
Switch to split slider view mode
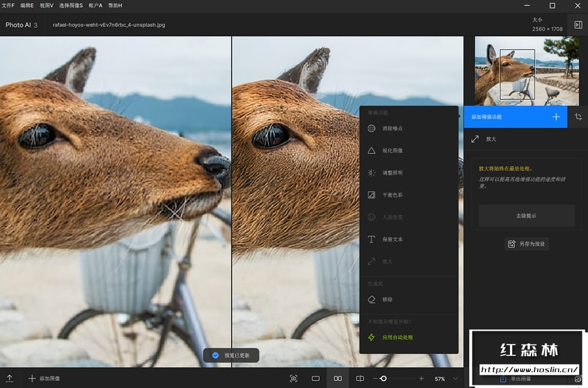point(360,379)
